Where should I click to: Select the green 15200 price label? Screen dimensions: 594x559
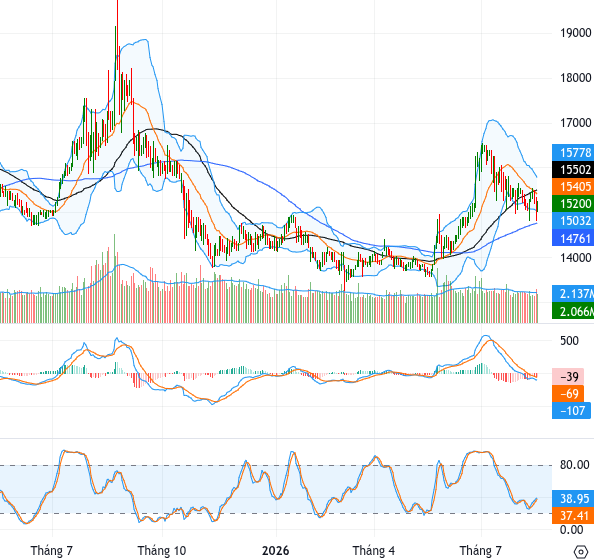pos(573,204)
